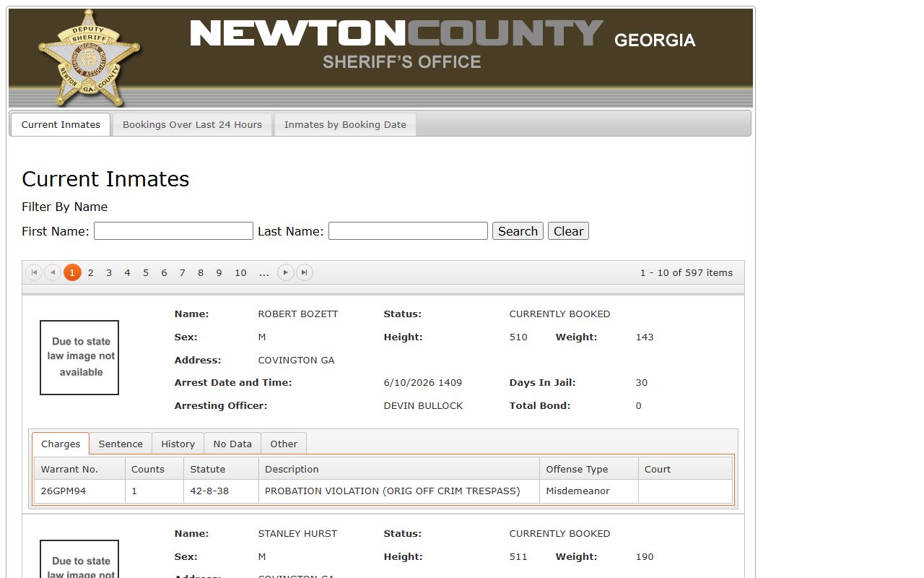Click the Current Inmates page heading
This screenshot has height=578, width=924.
[105, 178]
